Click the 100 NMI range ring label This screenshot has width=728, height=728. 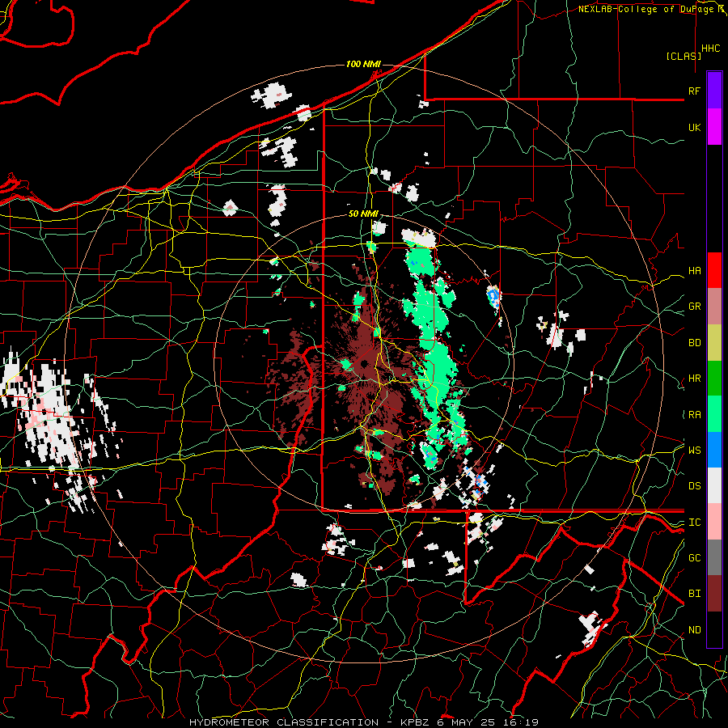point(363,64)
